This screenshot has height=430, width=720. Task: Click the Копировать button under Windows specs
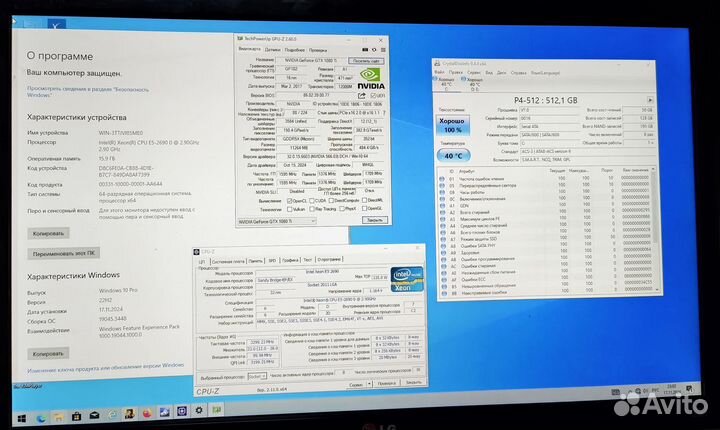click(48, 354)
